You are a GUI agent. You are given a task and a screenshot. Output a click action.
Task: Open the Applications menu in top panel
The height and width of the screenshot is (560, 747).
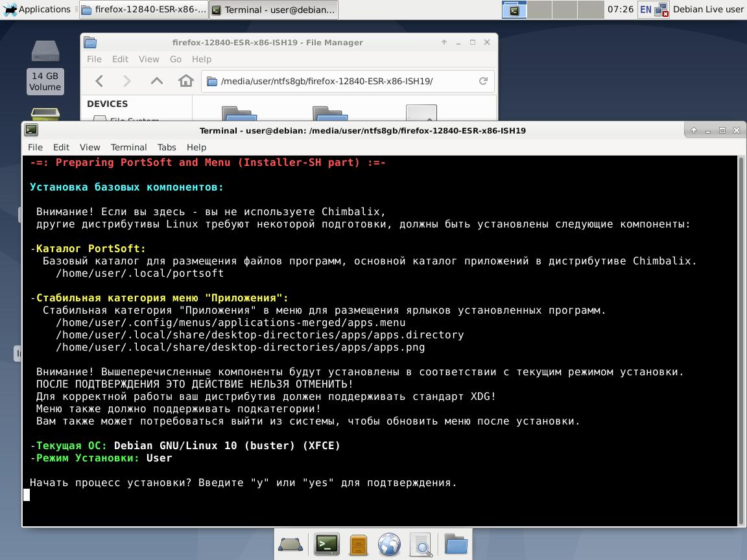[x=37, y=9]
